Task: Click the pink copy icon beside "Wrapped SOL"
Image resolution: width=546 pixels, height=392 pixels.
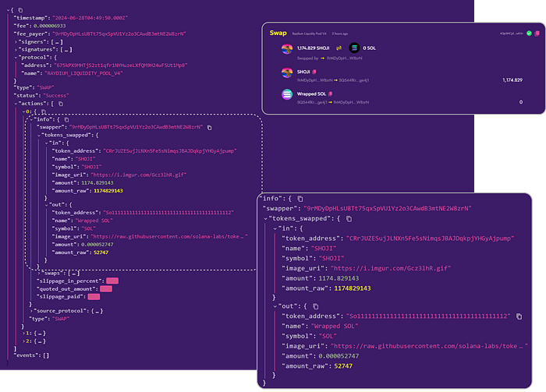Action: [331, 94]
